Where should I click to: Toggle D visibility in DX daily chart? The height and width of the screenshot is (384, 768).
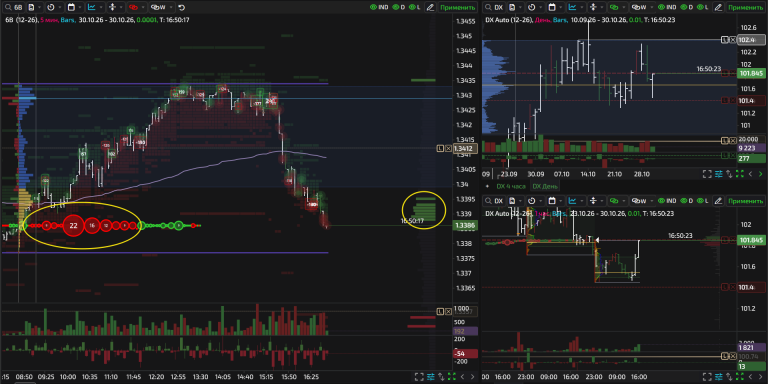pos(687,7)
